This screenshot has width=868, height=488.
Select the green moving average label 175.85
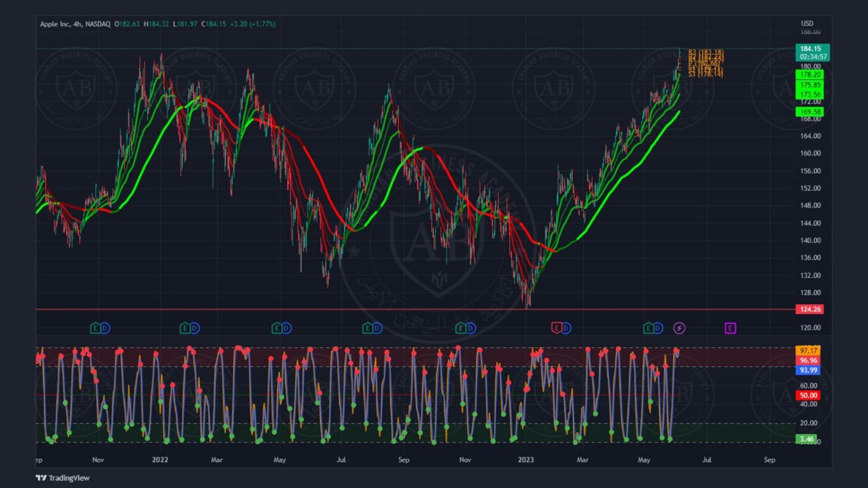pyautogui.click(x=810, y=85)
